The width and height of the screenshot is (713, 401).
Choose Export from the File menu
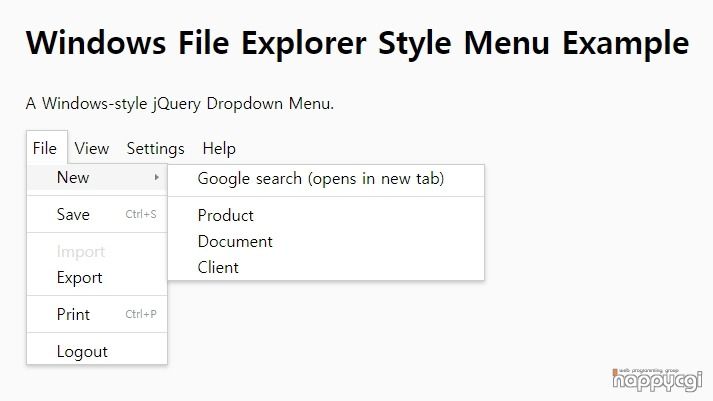(x=97, y=277)
